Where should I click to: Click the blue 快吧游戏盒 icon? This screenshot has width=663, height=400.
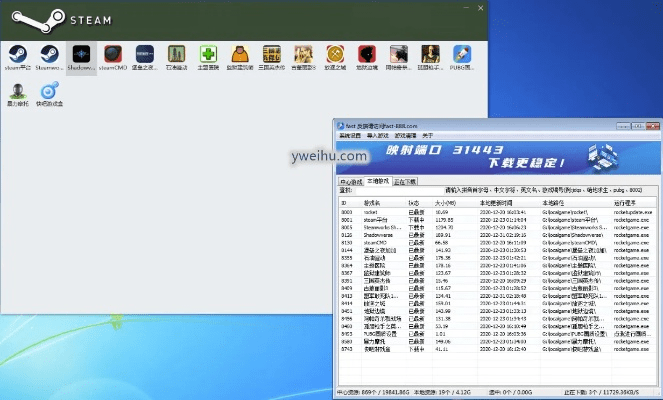point(49,92)
